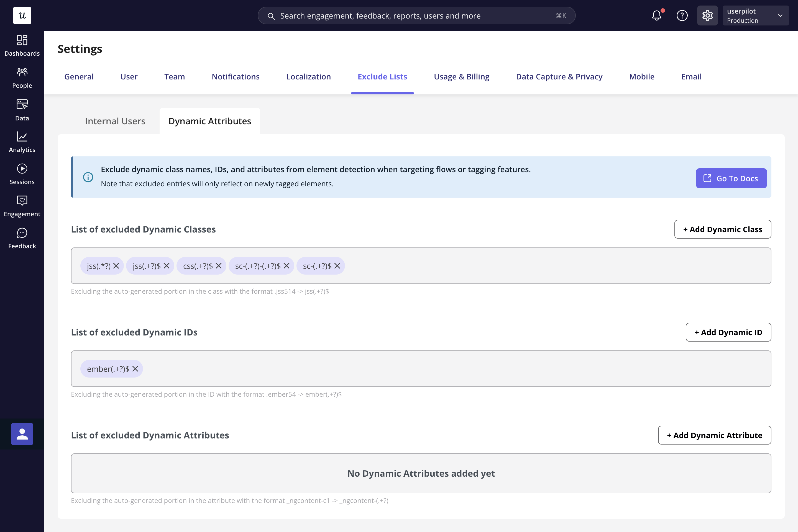Image resolution: width=798 pixels, height=532 pixels.
Task: Open the profile avatar at sidebar bottom
Action: 22,434
